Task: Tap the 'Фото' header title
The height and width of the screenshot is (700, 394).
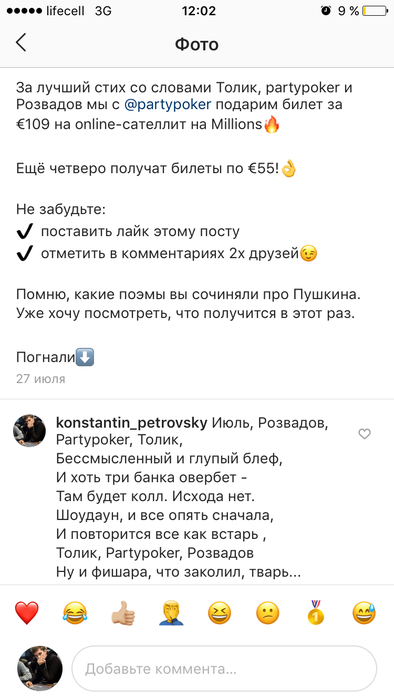Action: pyautogui.click(x=197, y=44)
